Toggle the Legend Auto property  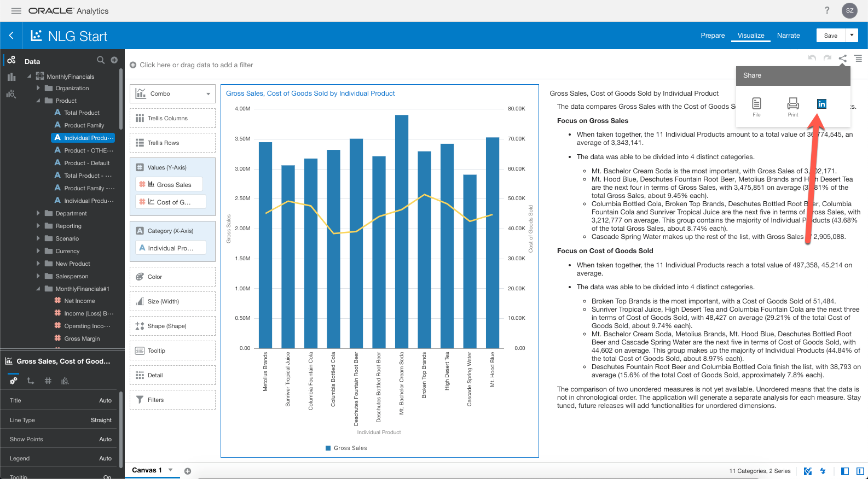click(x=105, y=458)
